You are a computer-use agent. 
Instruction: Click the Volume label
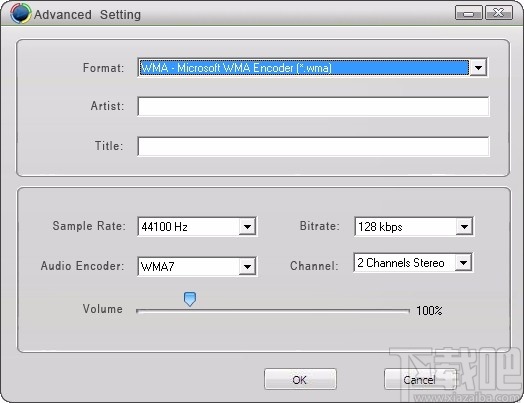point(103,309)
